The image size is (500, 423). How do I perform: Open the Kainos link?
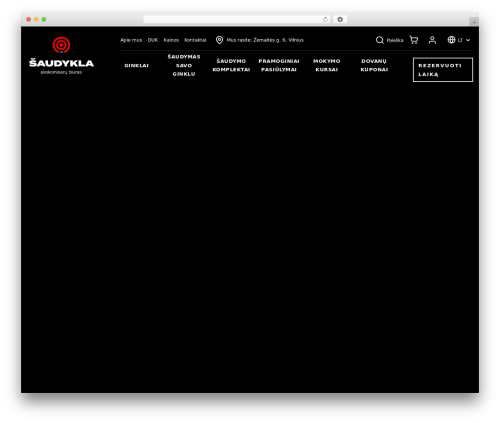click(x=171, y=40)
